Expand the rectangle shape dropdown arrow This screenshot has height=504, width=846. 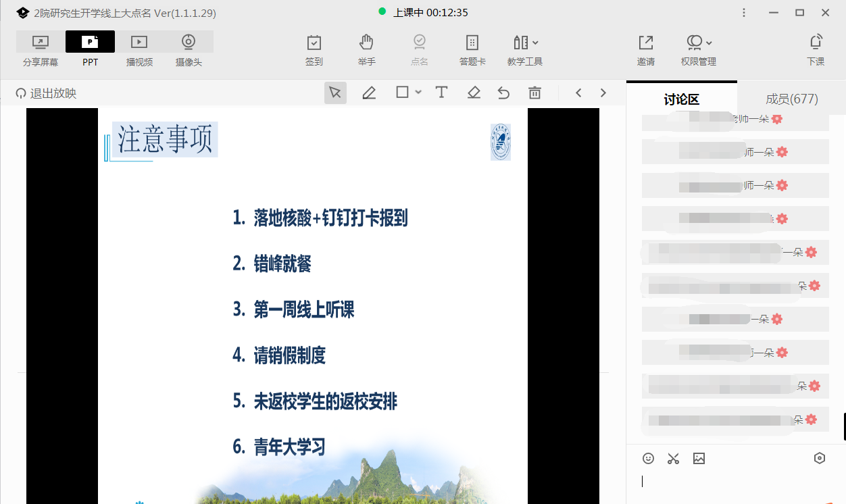(x=418, y=93)
